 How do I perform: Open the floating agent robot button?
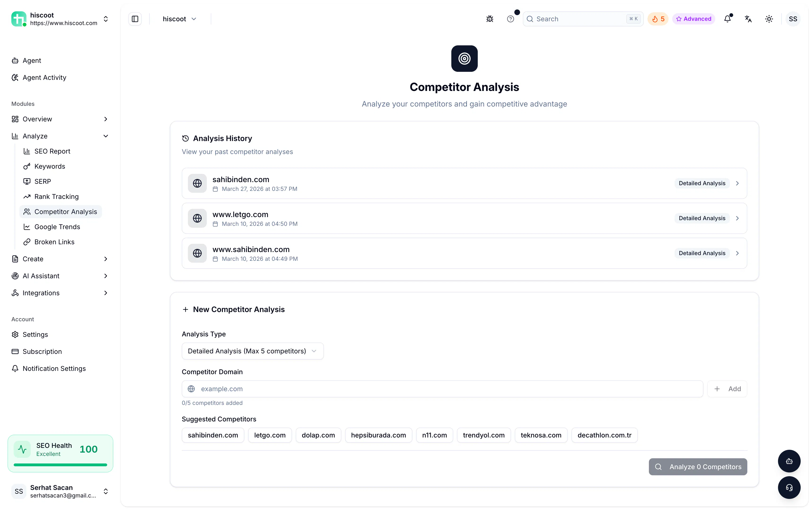pyautogui.click(x=789, y=461)
